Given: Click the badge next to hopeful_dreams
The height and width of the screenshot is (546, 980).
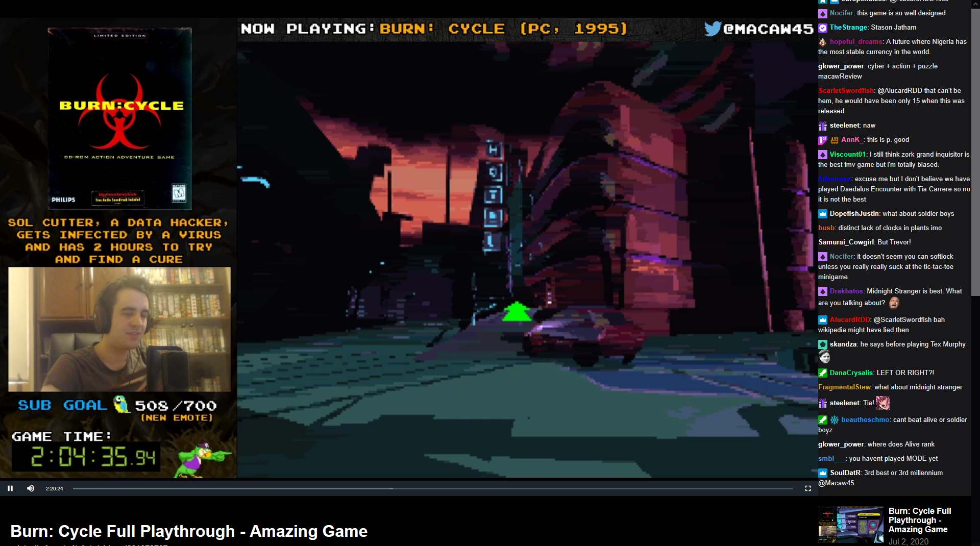Looking at the screenshot, I should (x=823, y=42).
